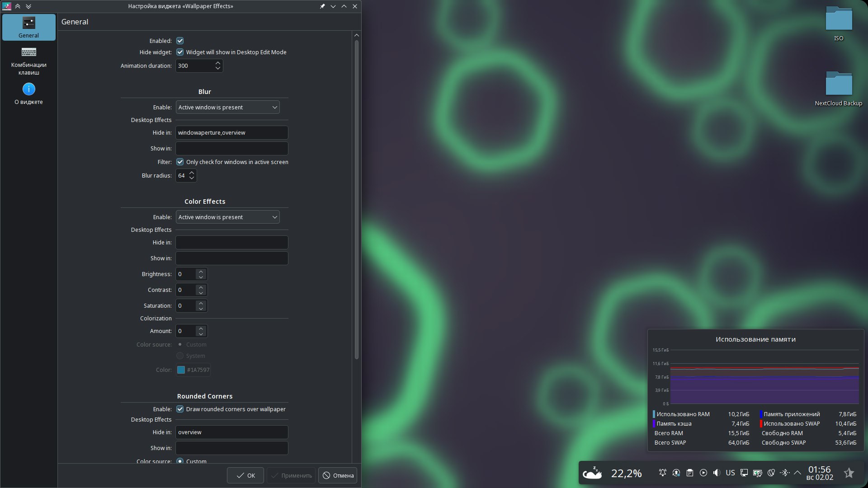Click the sleeping cat CPU widget
The width and height of the screenshot is (868, 488).
click(592, 473)
